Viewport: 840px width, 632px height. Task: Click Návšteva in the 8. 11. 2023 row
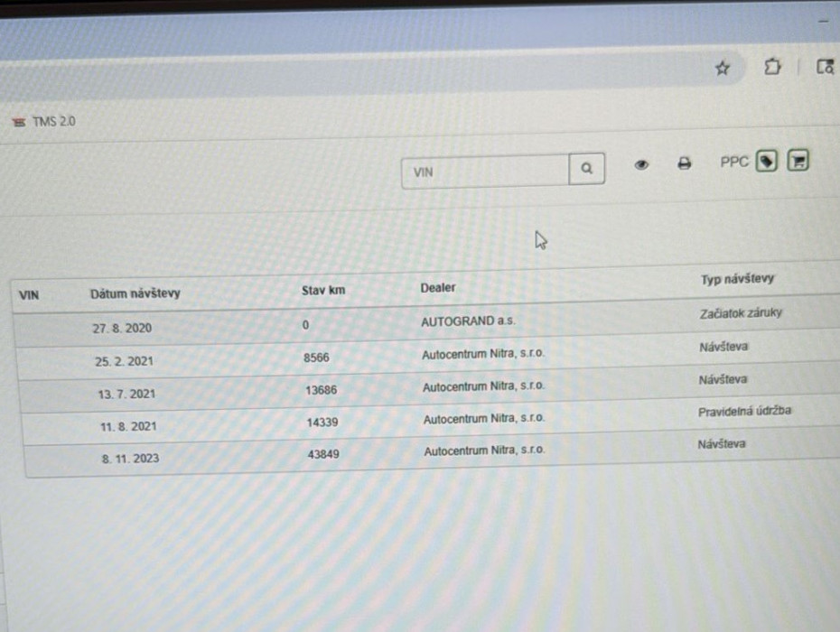[x=722, y=444]
